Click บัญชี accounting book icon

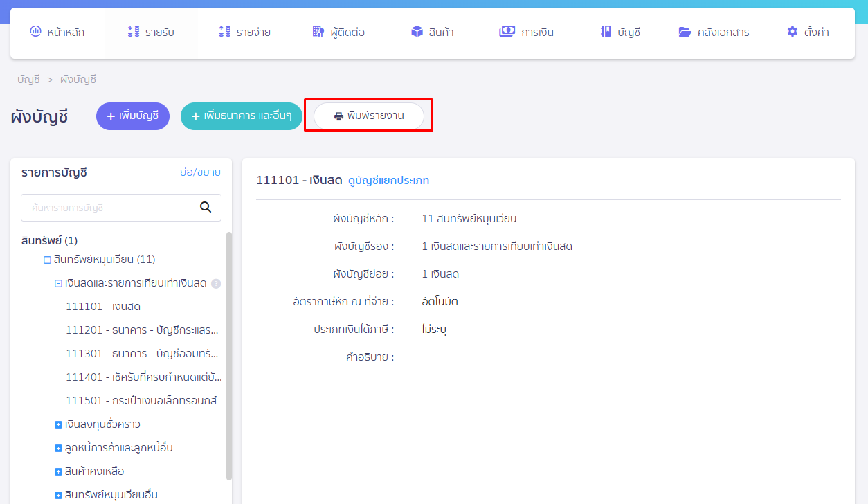click(x=606, y=32)
